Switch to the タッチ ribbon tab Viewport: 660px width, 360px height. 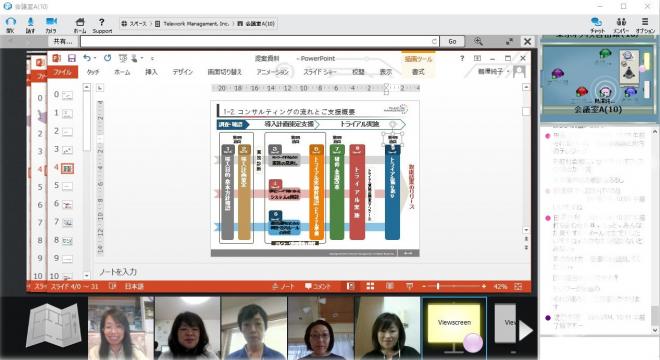coord(93,72)
